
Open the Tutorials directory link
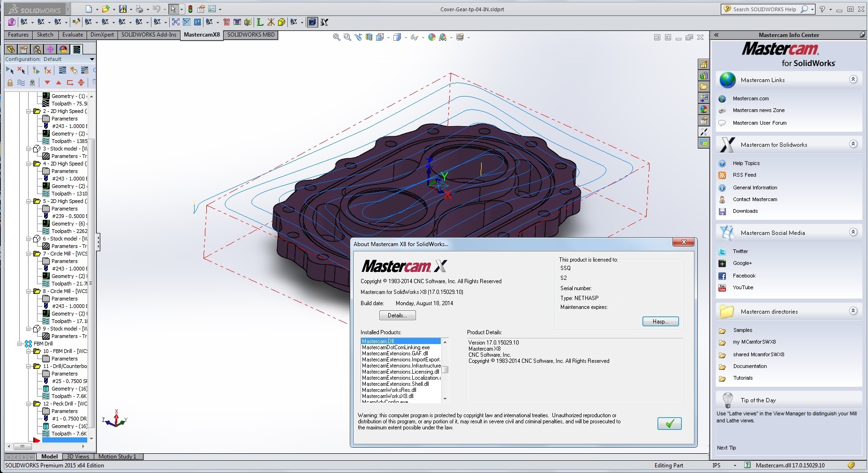[743, 378]
